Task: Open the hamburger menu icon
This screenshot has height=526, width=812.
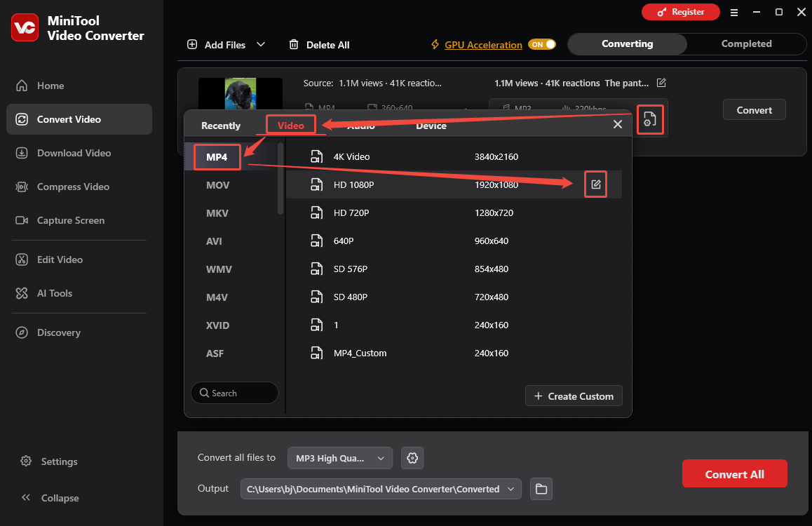Action: click(x=733, y=13)
